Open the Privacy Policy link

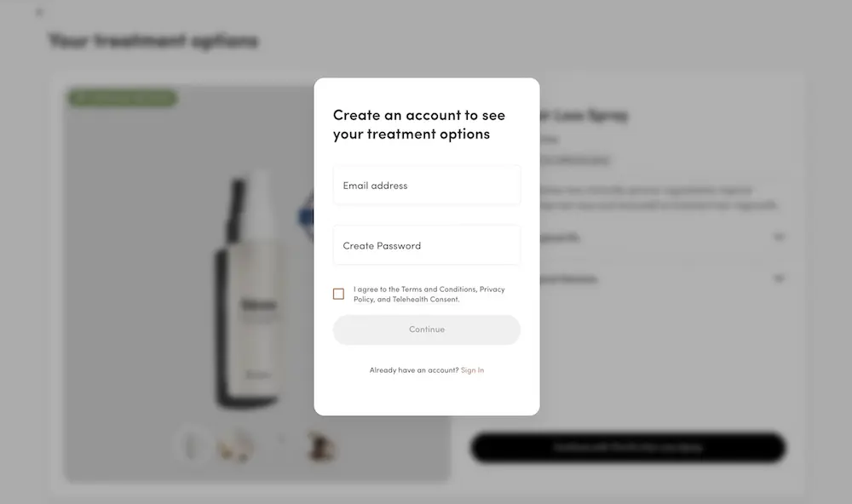492,289
